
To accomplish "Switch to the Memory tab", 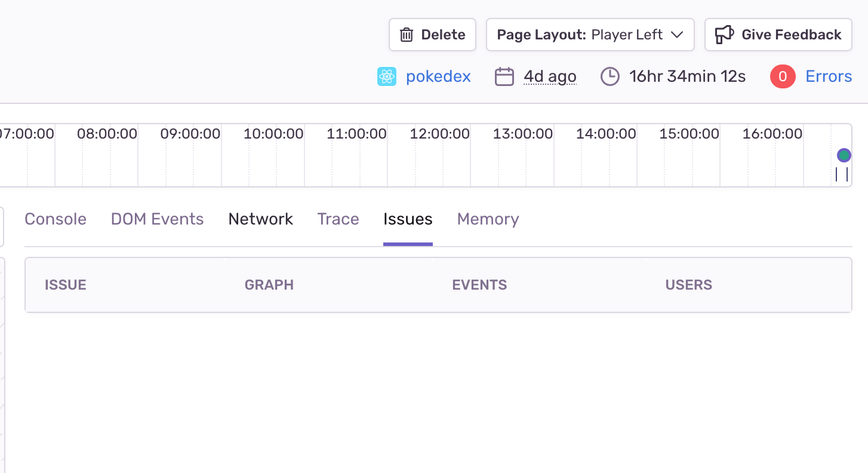I will click(488, 219).
